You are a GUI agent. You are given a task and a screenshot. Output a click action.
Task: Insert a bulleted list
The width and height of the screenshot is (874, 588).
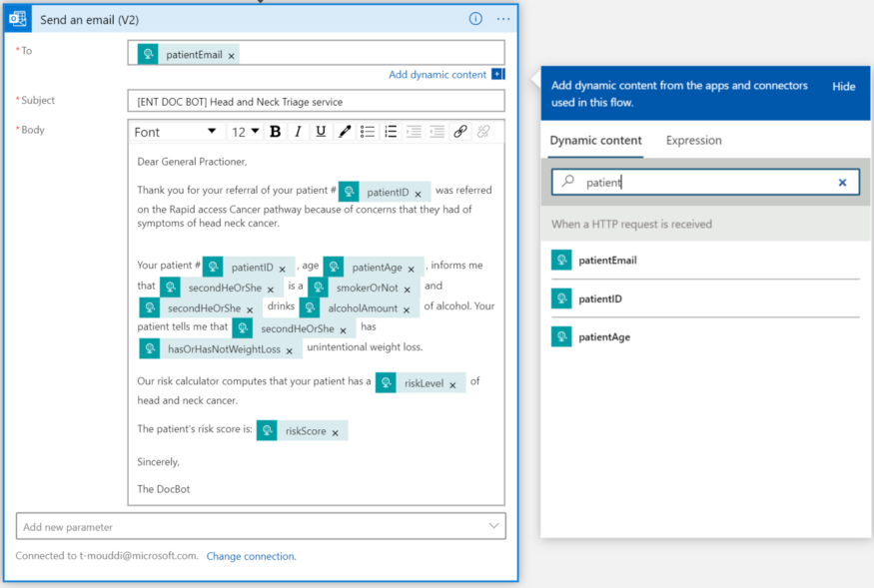coord(369,131)
